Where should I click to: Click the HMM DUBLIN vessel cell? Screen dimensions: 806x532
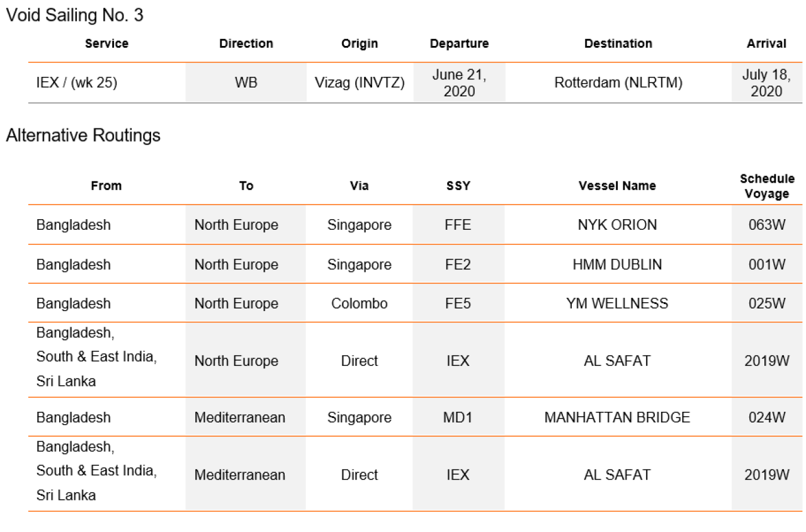pos(617,264)
